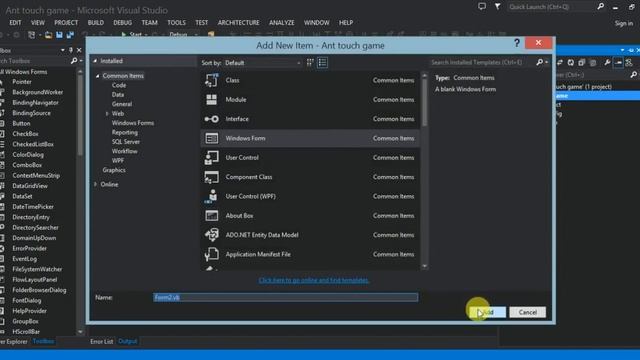Expand the Web tree node
Viewport: 640px width, 360px height.
coord(107,113)
